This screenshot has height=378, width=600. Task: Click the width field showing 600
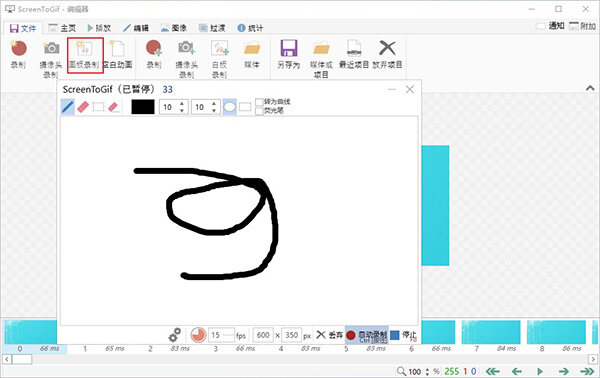click(x=263, y=335)
